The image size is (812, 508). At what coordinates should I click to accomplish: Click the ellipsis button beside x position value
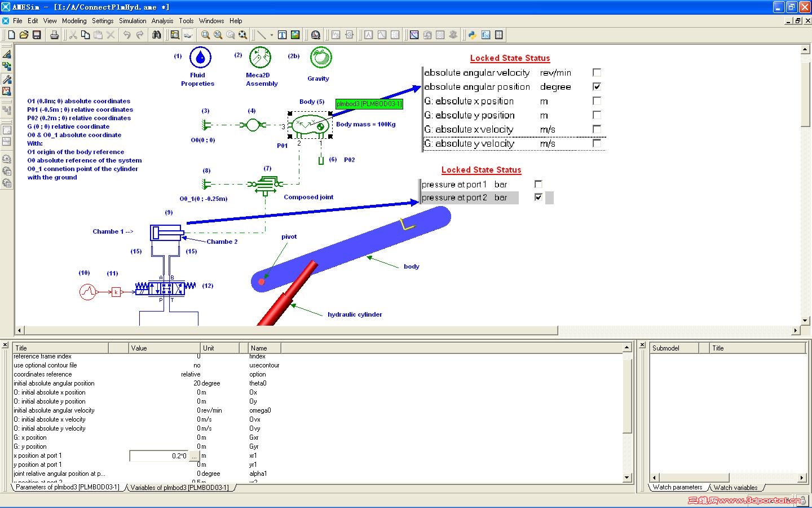click(194, 456)
